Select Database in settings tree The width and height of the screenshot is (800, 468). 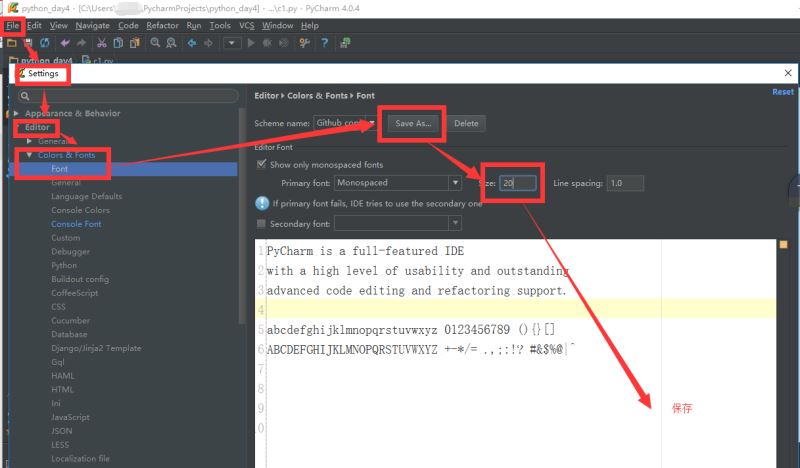[69, 334]
